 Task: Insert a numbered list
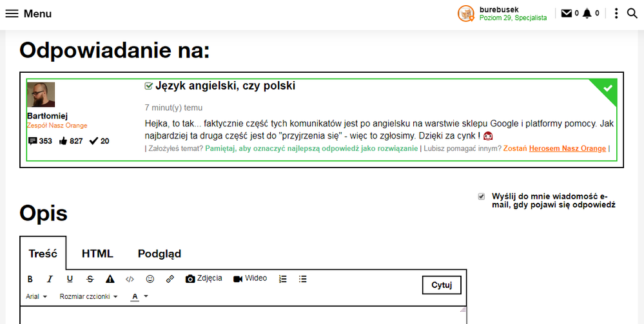pos(282,280)
